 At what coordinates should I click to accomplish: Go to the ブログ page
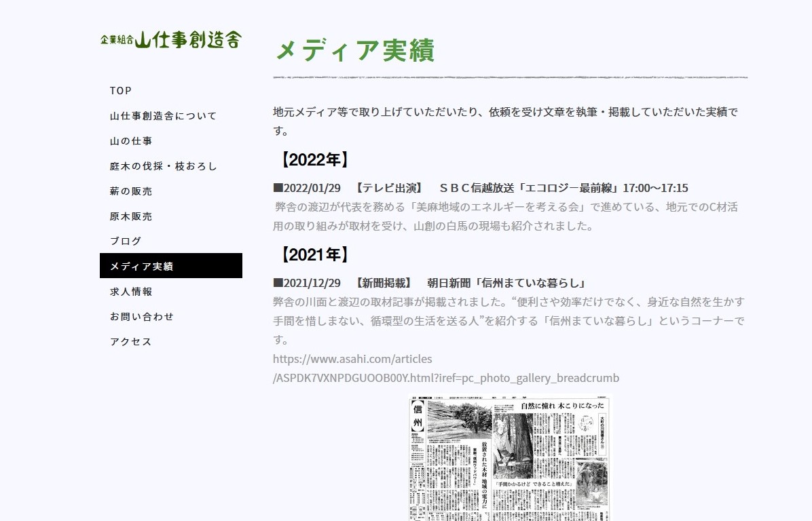tap(126, 241)
